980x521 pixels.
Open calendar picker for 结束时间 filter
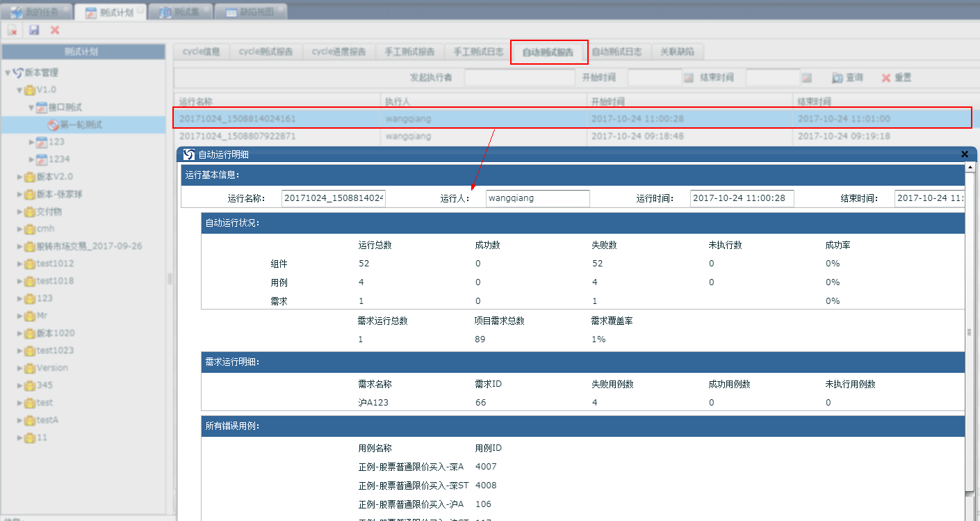click(x=806, y=78)
